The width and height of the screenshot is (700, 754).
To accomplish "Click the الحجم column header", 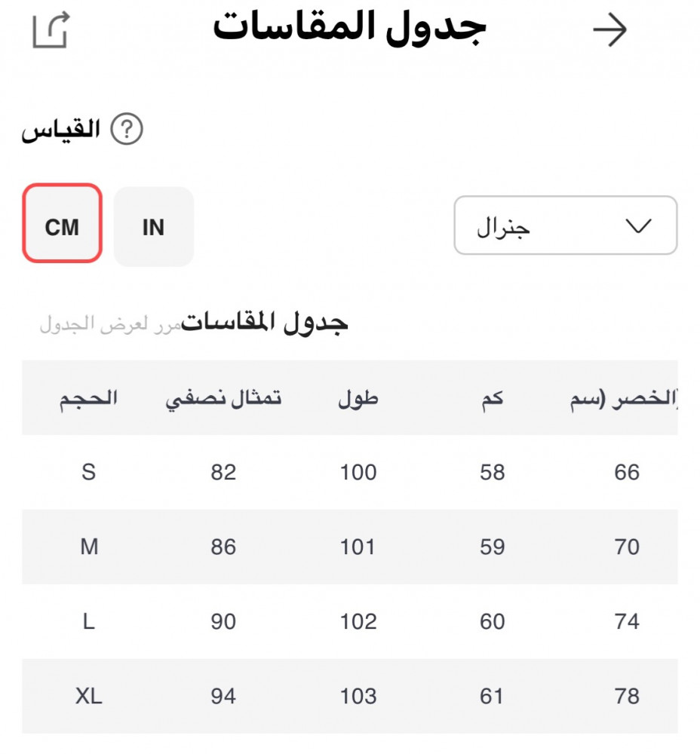I will [89, 398].
